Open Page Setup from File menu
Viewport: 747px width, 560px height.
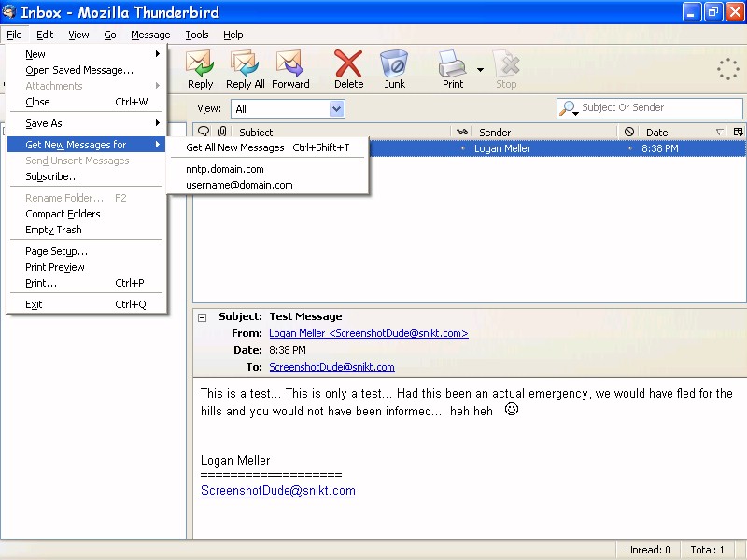coord(86,251)
